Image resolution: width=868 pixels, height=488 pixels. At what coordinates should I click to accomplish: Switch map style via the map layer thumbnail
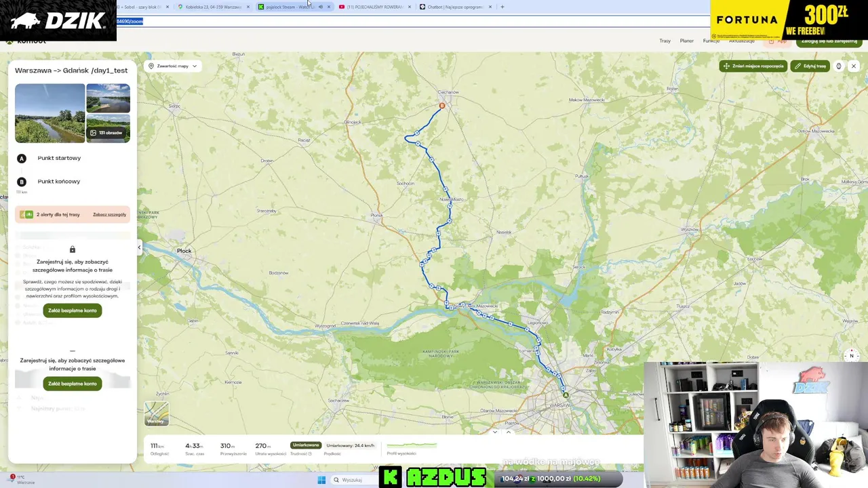pyautogui.click(x=156, y=413)
